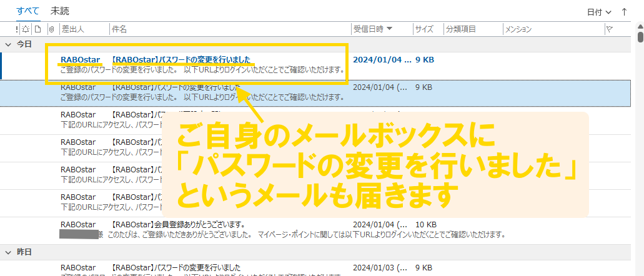Switch to the 未読 unread tab
The height and width of the screenshot is (276, 644).
[60, 11]
